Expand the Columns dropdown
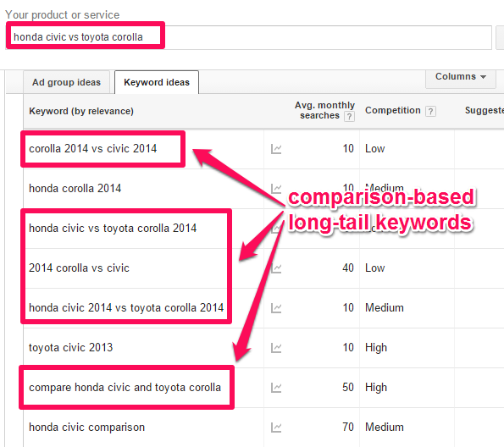This screenshot has width=504, height=447. [x=461, y=77]
